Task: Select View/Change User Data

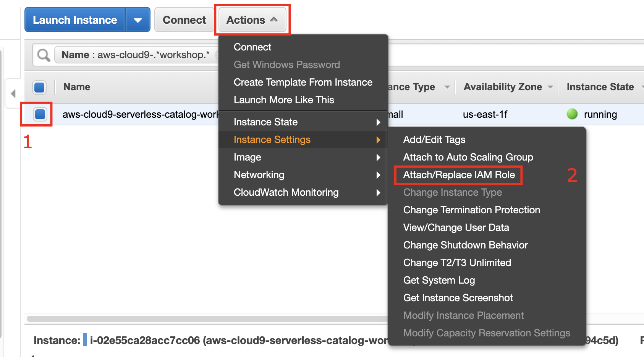Action: click(x=456, y=227)
